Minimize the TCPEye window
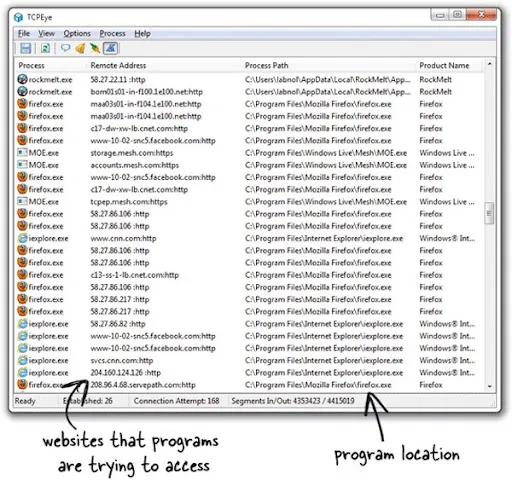This screenshot has height=480, width=512. pyautogui.click(x=440, y=15)
